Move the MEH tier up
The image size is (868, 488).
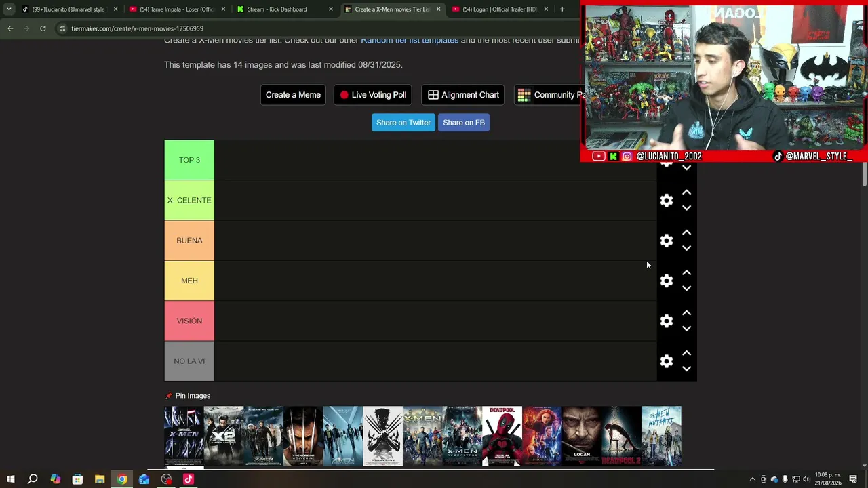[x=686, y=272]
